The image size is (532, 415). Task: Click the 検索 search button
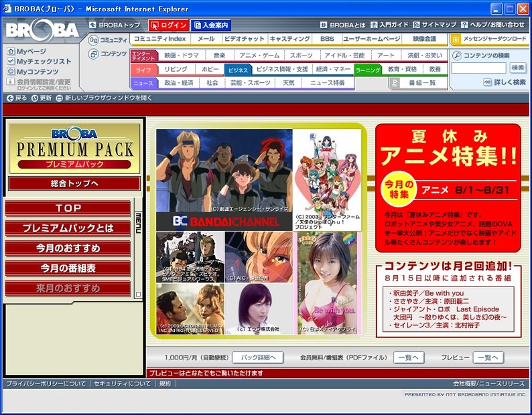(518, 68)
